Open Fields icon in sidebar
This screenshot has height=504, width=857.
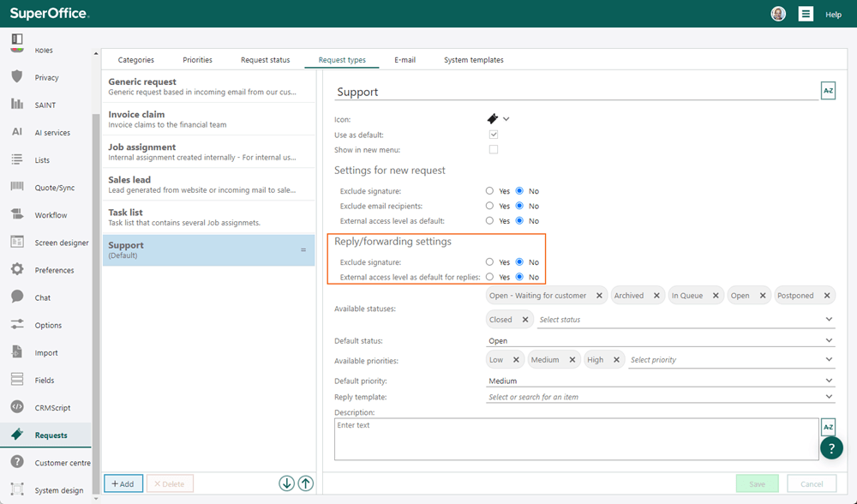(x=17, y=380)
